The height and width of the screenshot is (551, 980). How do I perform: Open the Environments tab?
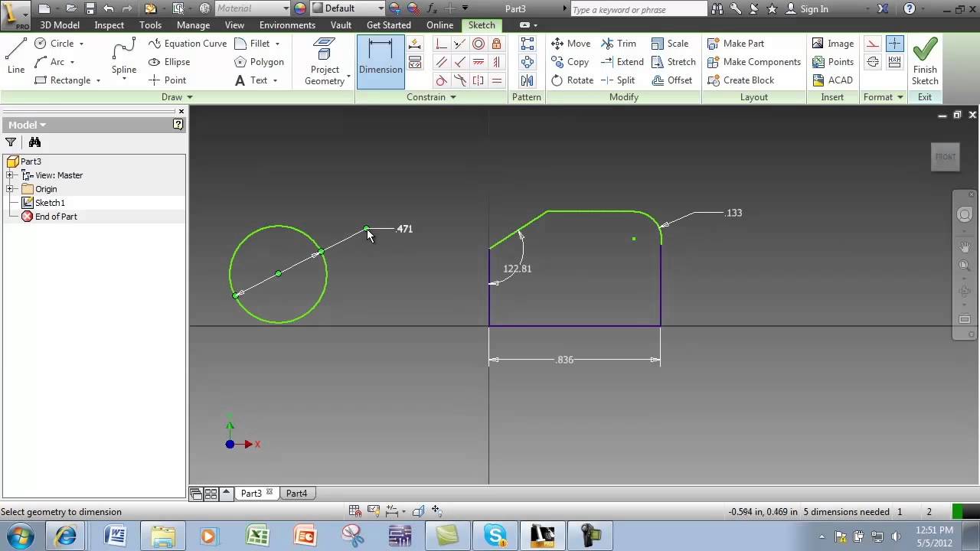[x=287, y=25]
